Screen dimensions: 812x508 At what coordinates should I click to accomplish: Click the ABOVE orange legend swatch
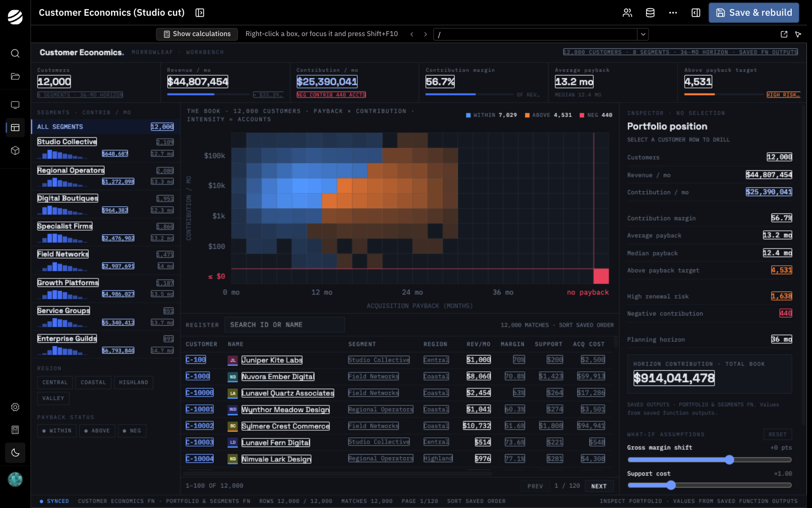(x=527, y=115)
